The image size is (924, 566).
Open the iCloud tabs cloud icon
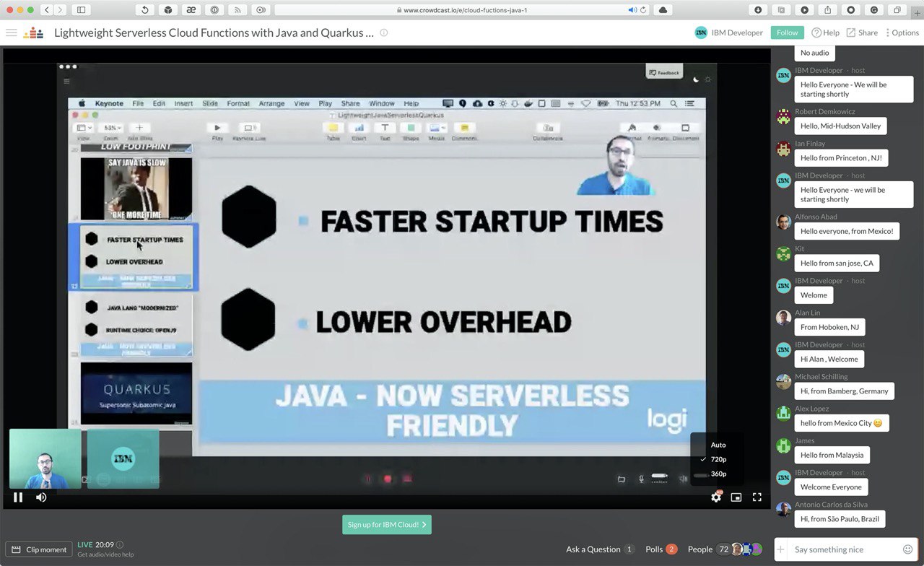[x=663, y=9]
